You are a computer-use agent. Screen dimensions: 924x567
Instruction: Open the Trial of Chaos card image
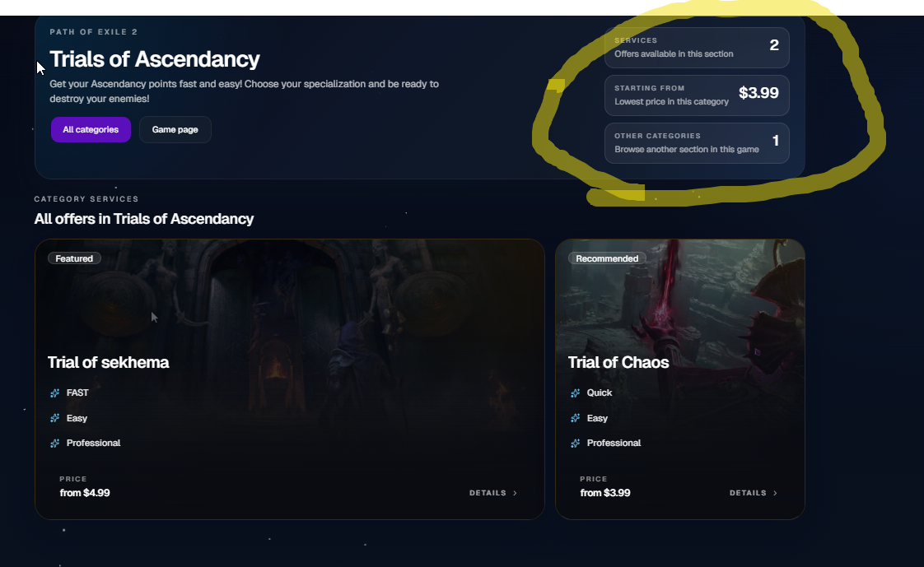(x=680, y=300)
